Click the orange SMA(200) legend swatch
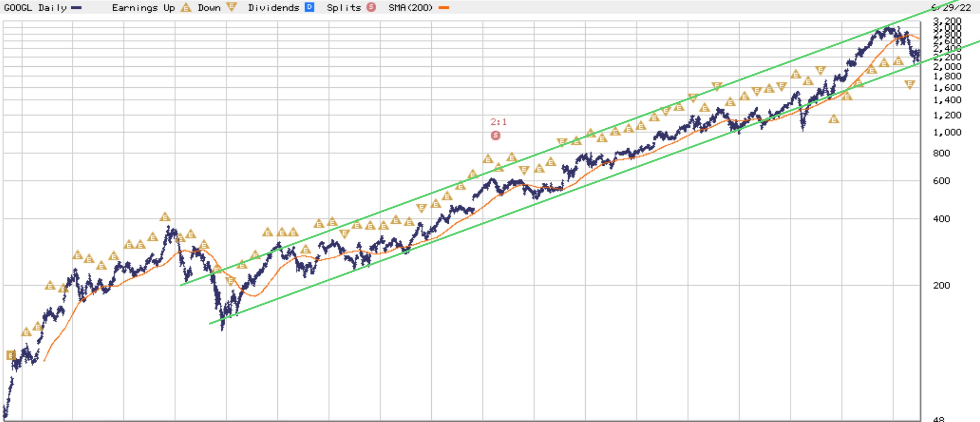 tap(444, 8)
